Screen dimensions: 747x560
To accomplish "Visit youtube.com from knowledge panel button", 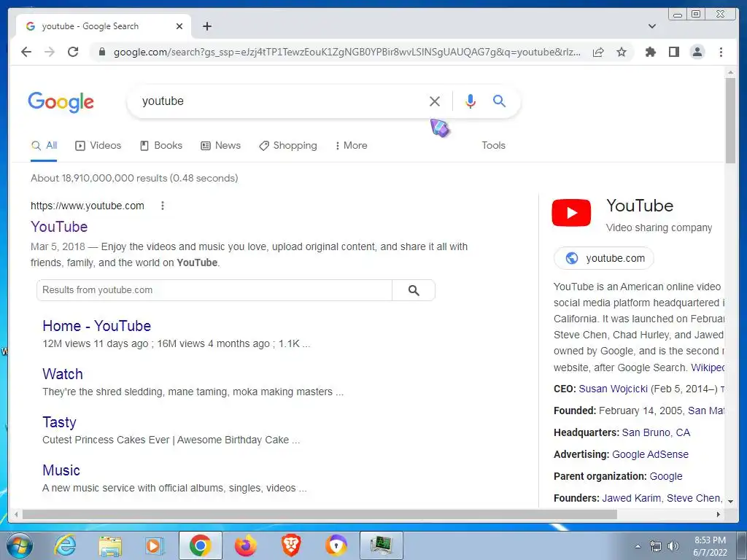I will [x=603, y=258].
